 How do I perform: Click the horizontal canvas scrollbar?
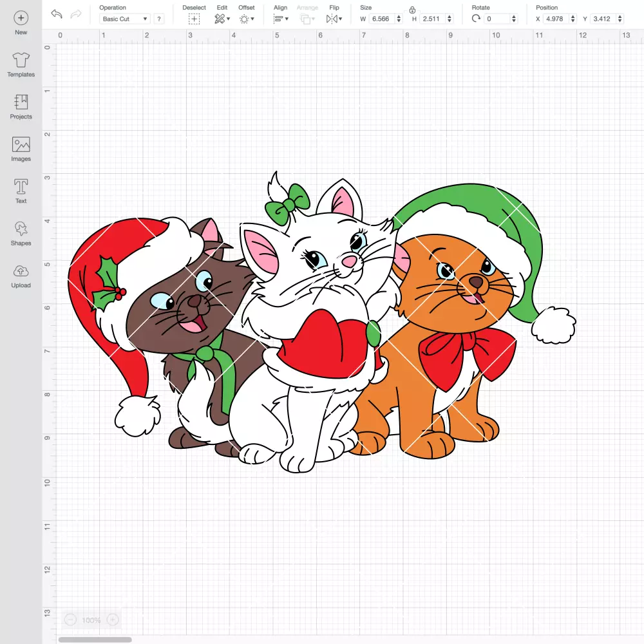point(95,639)
